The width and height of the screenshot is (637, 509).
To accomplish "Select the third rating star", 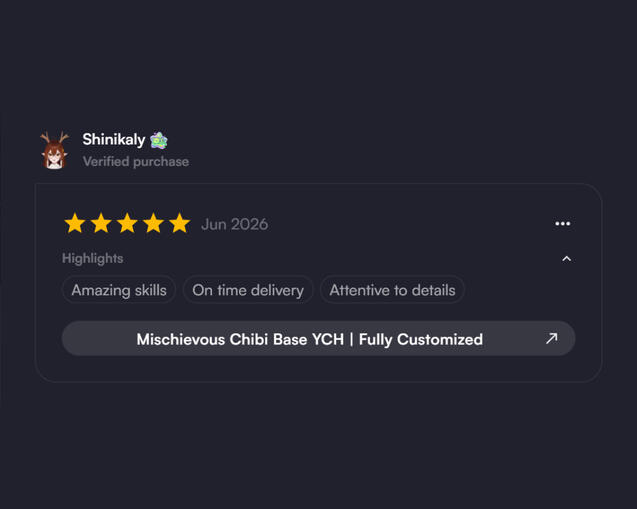I will 127,223.
